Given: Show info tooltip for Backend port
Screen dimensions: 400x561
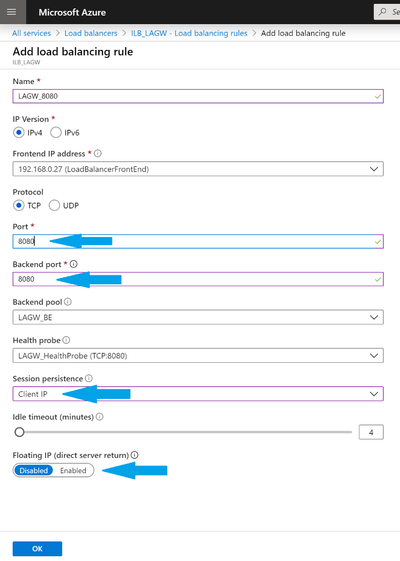Looking at the screenshot, I should click(74, 264).
